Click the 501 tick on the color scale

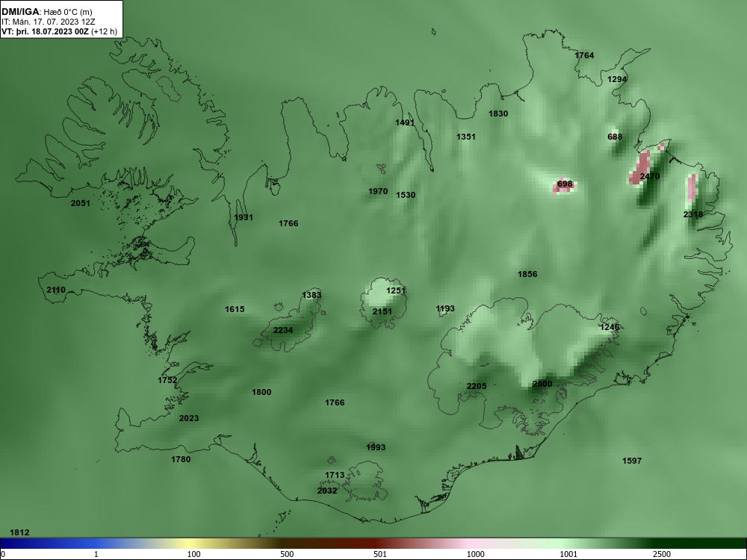coord(380,554)
